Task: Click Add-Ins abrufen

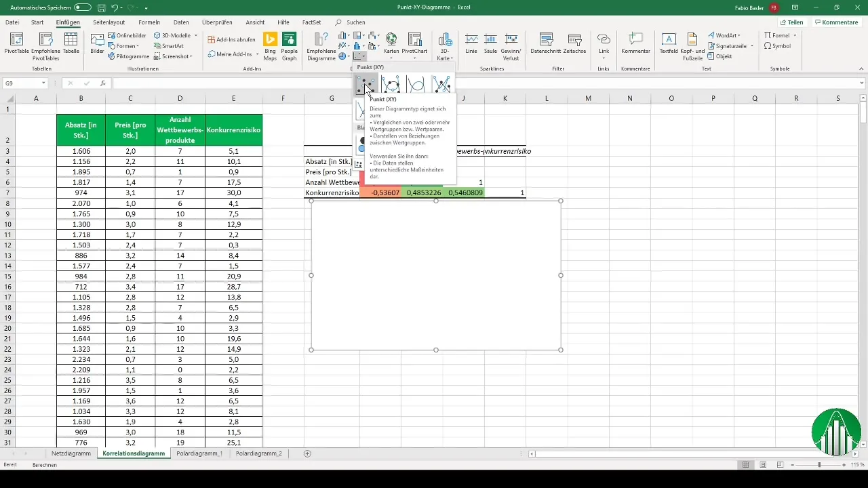Action: (231, 39)
